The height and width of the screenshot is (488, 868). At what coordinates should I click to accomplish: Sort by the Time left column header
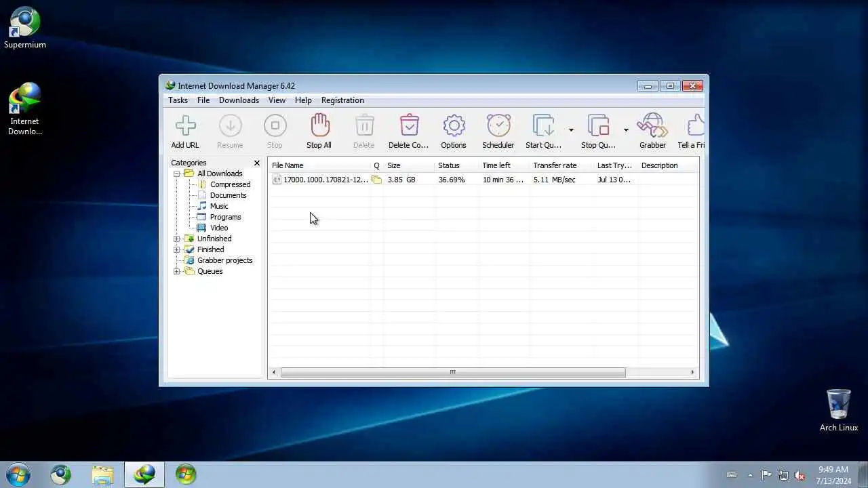point(504,165)
